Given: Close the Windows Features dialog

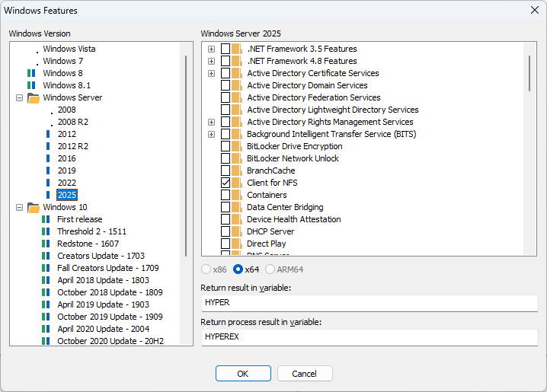Looking at the screenshot, I should [535, 10].
